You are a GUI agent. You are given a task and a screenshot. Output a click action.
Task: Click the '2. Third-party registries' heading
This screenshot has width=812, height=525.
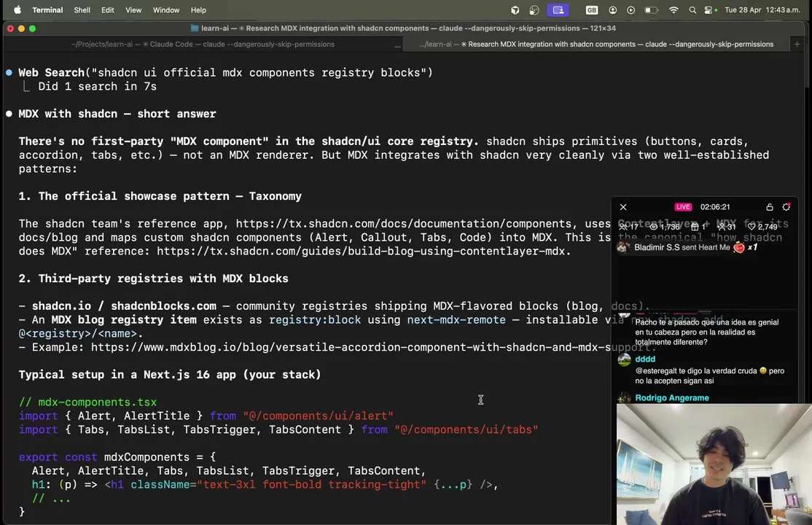(x=153, y=279)
